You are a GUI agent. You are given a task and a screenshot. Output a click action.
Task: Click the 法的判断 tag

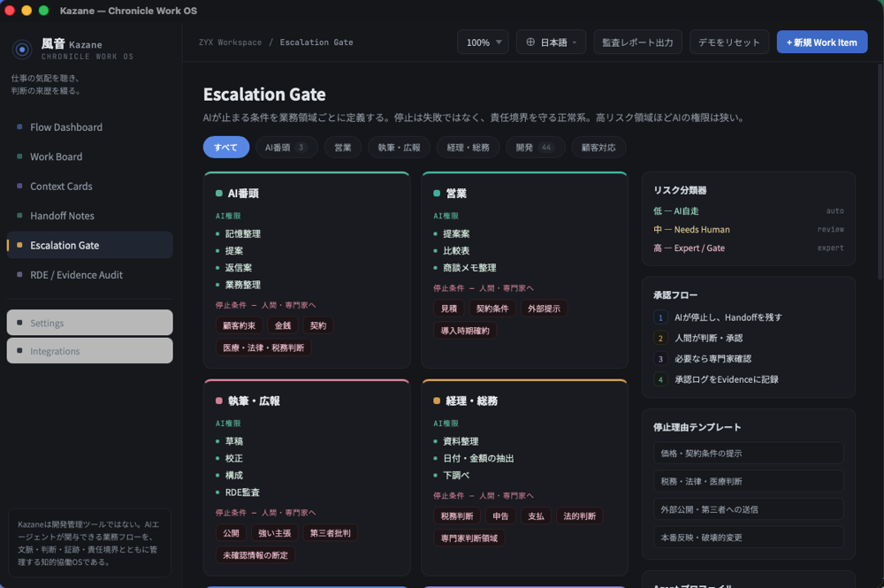pyautogui.click(x=580, y=515)
